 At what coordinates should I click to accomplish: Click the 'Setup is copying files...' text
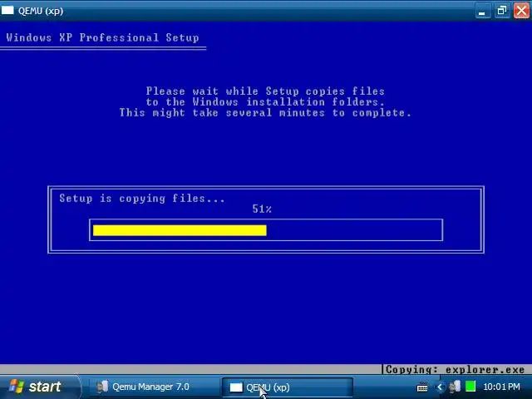click(142, 198)
